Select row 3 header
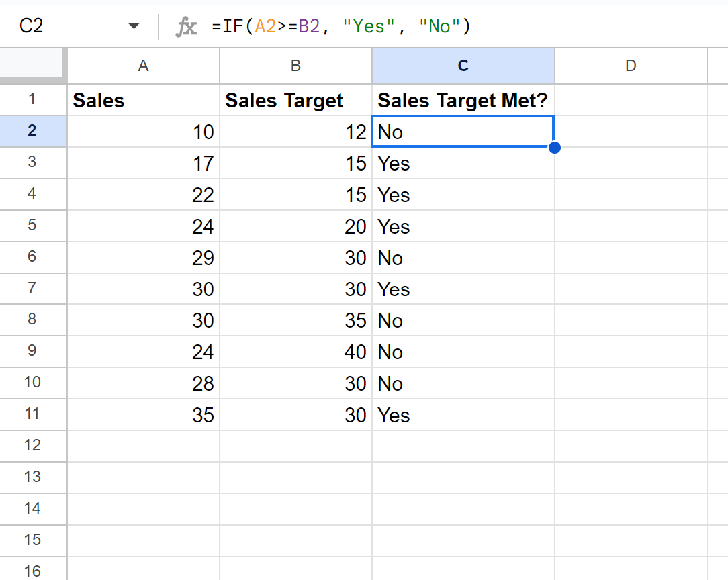This screenshot has height=580, width=728. coord(34,163)
